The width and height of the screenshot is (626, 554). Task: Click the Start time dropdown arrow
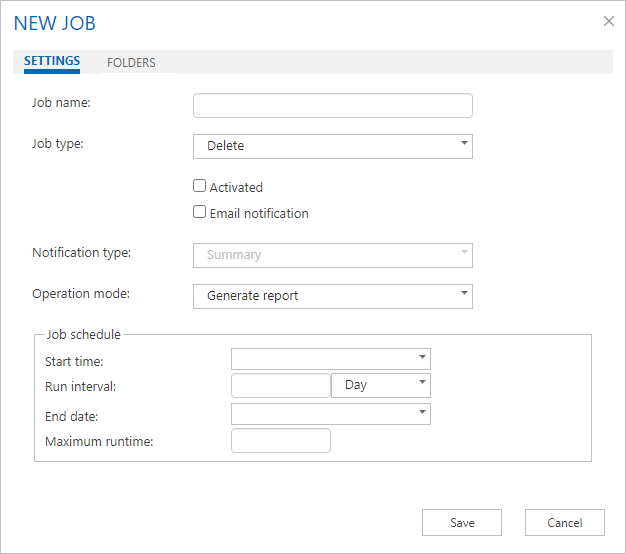pyautogui.click(x=423, y=357)
